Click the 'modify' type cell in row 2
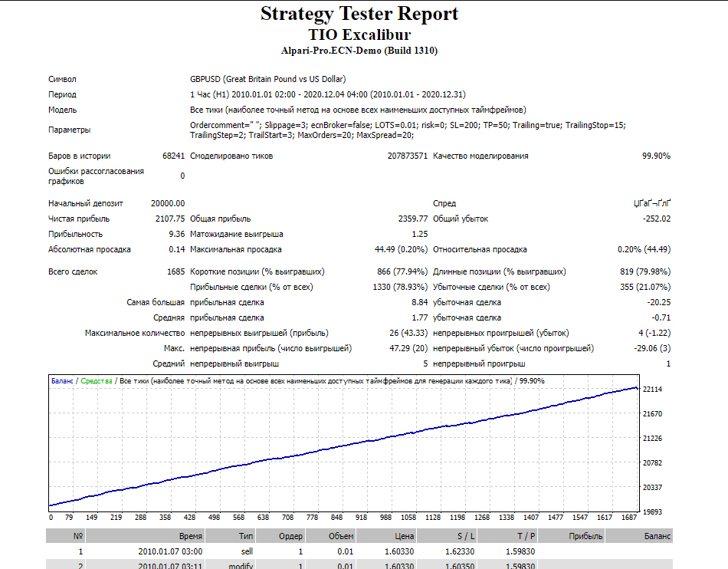 tap(241, 566)
